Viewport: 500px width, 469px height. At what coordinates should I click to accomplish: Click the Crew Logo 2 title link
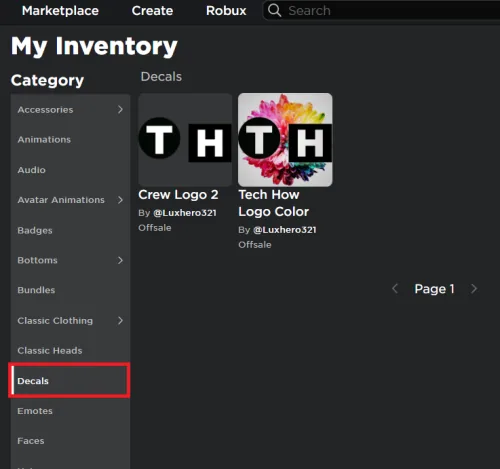point(178,195)
